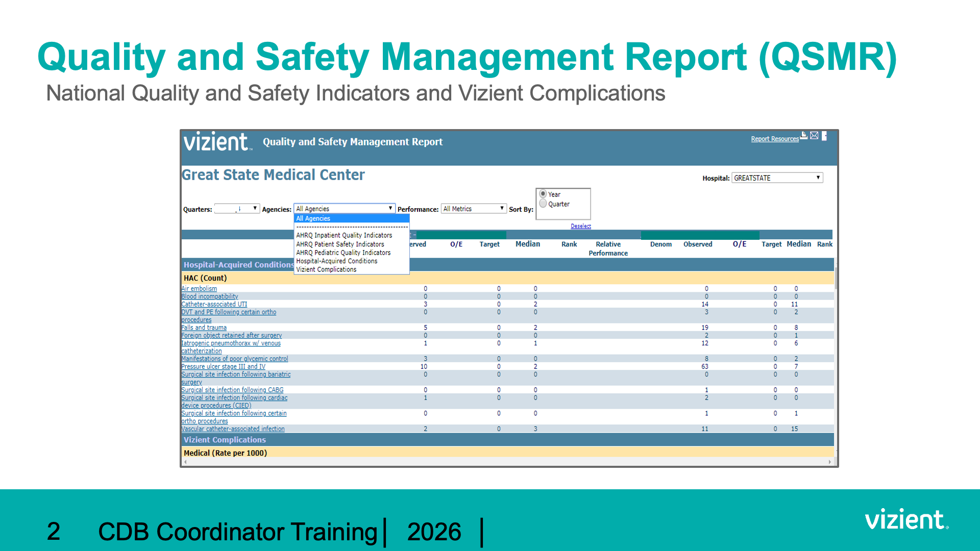Image resolution: width=980 pixels, height=551 pixels.
Task: Open Vascular catheter-associated infection link
Action: click(x=233, y=429)
